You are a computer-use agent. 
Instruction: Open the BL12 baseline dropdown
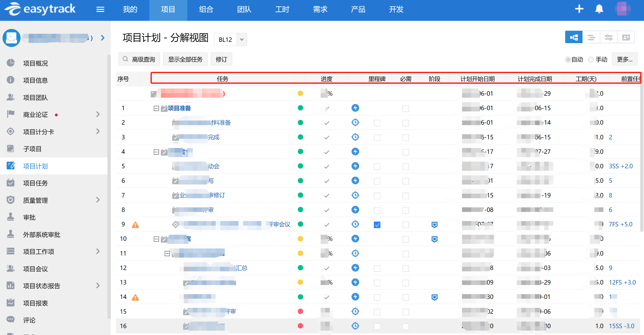pos(242,40)
